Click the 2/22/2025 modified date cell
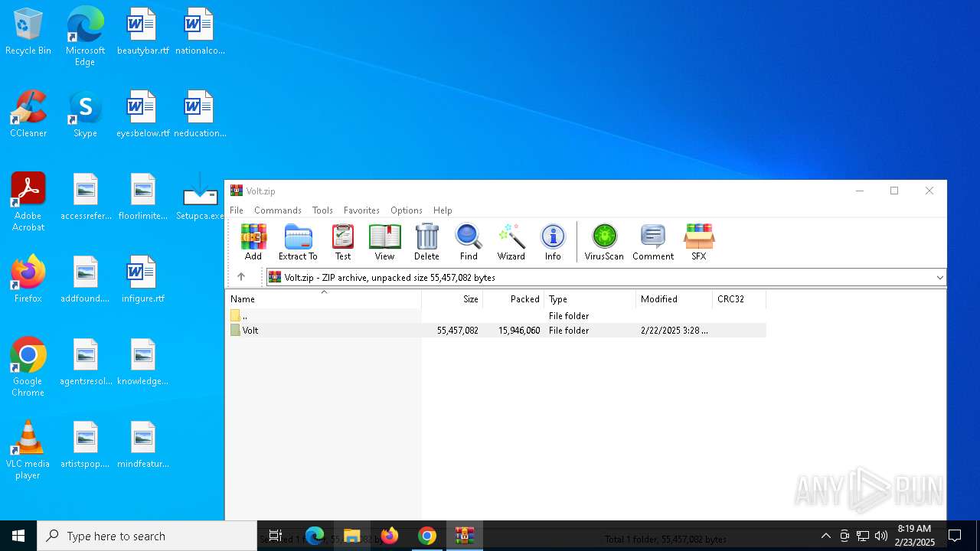Screen dimensions: 980x551 (x=674, y=331)
